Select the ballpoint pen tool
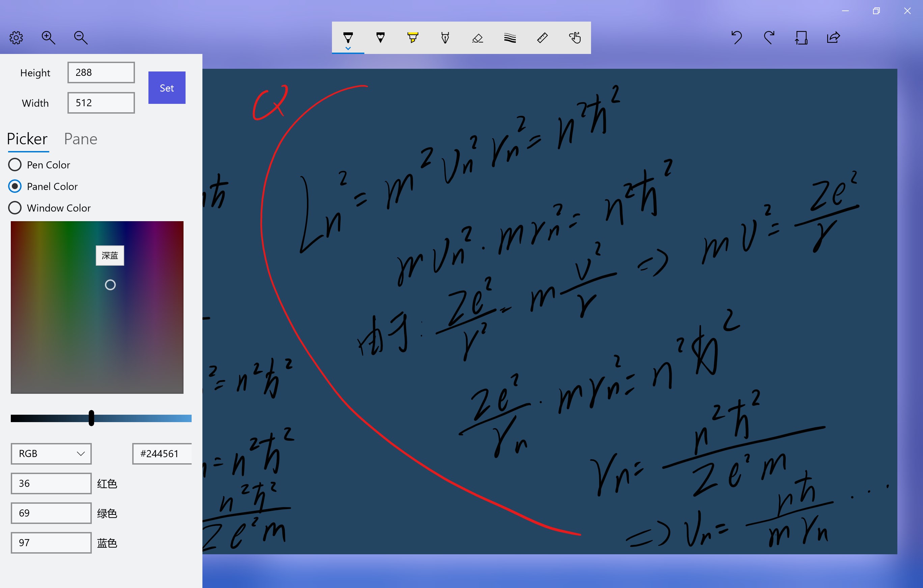 click(x=348, y=37)
